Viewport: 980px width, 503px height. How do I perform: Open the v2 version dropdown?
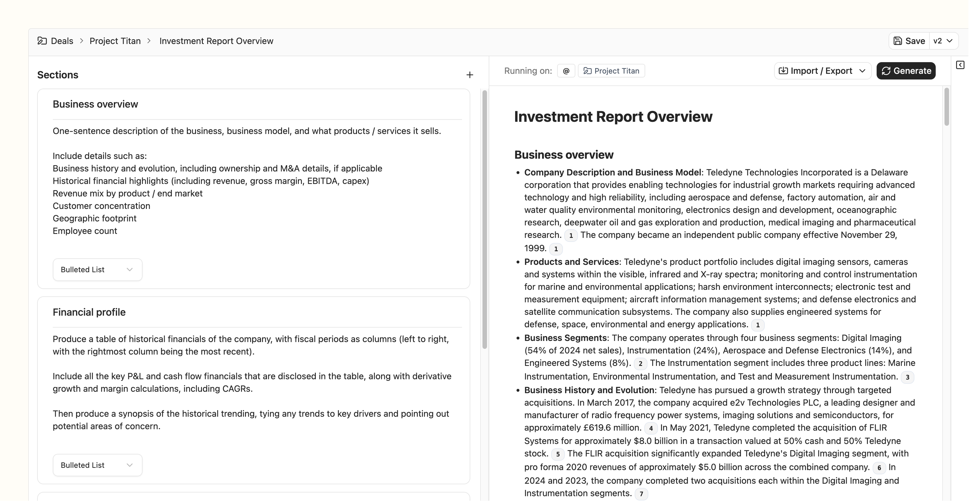(943, 41)
